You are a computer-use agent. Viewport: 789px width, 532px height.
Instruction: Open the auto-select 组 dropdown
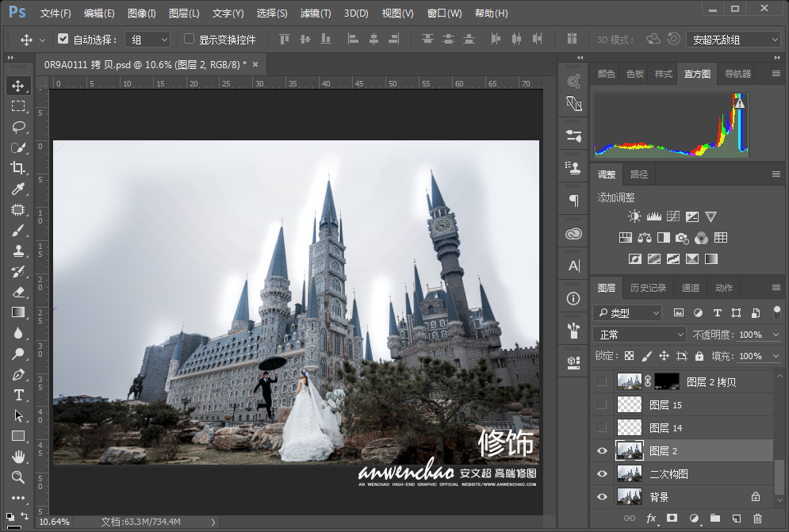pyautogui.click(x=147, y=40)
